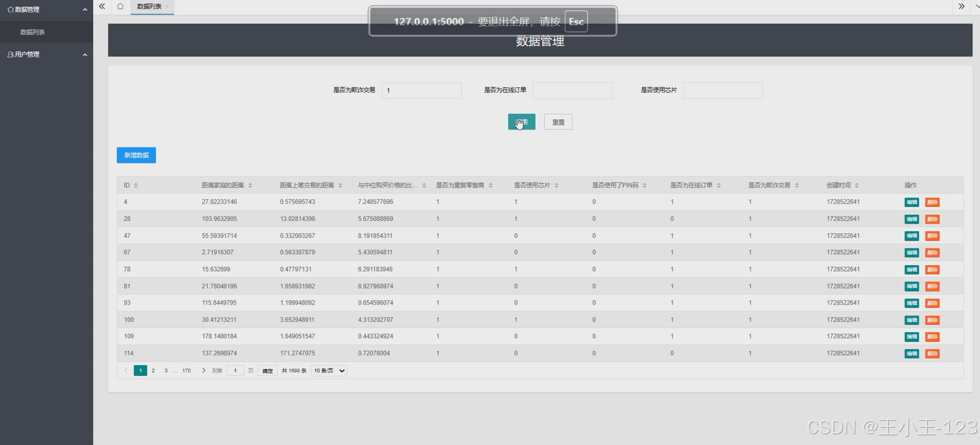Click value 171.2747075 in row 114

[298, 353]
